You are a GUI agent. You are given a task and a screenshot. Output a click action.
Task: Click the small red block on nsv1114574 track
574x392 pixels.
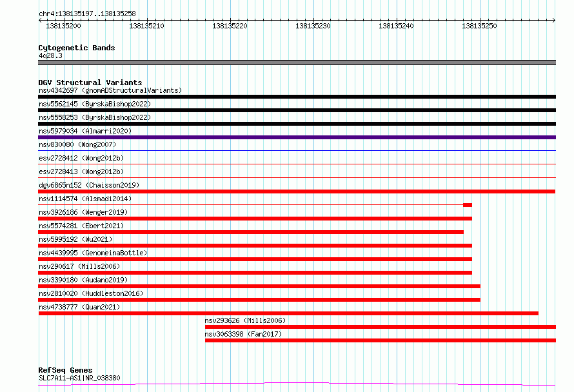(x=468, y=205)
